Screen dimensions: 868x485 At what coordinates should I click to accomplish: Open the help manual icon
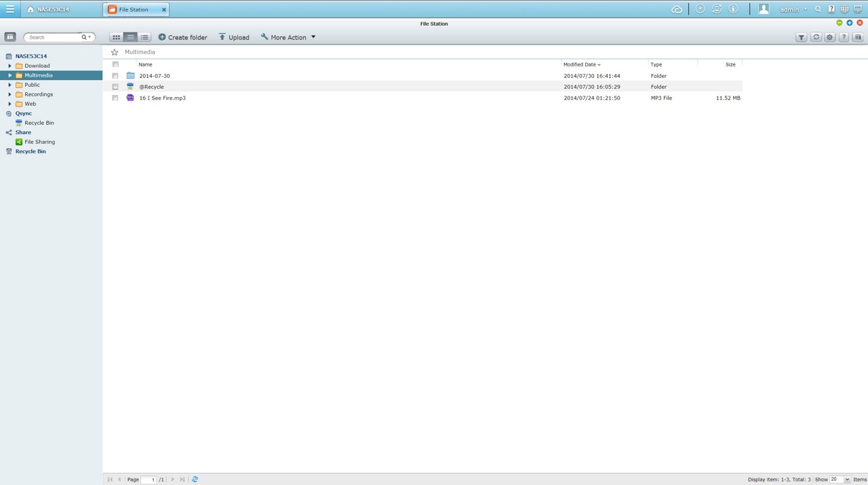tap(831, 9)
